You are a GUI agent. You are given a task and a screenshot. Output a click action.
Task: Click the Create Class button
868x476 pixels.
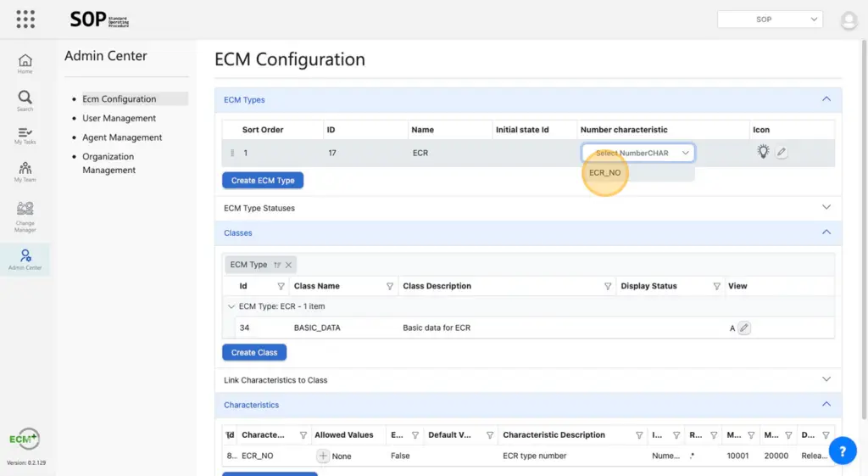254,352
